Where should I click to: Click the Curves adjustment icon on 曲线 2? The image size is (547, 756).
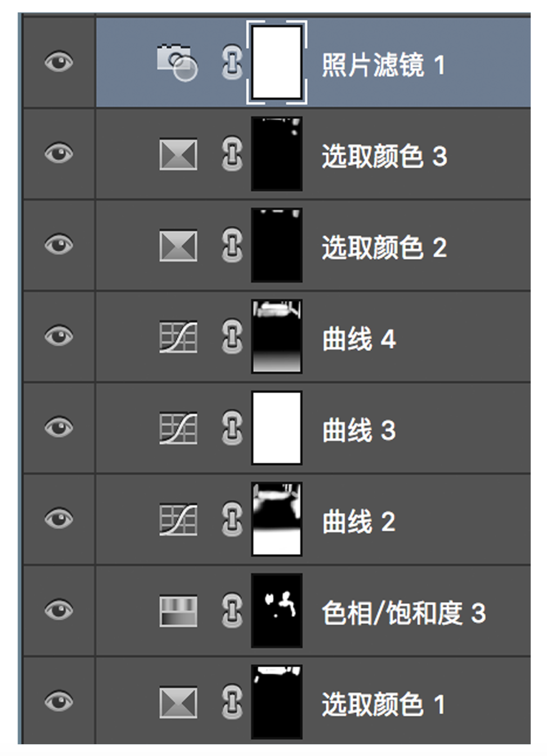tap(178, 520)
